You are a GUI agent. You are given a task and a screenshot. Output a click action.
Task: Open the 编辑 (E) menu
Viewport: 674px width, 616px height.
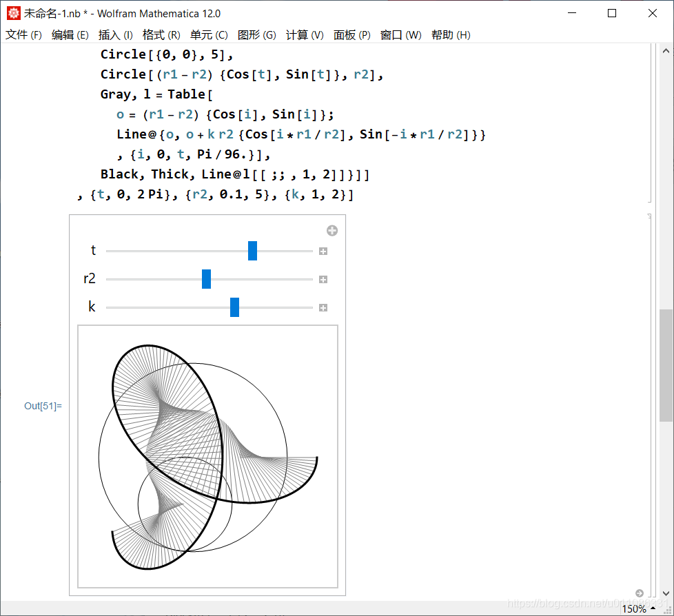click(x=70, y=35)
